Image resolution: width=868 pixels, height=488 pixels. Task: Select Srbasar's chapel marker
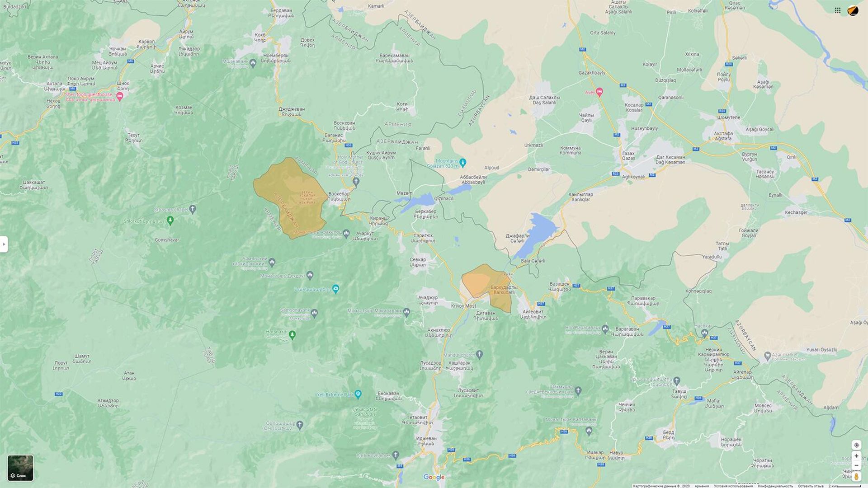click(x=193, y=209)
